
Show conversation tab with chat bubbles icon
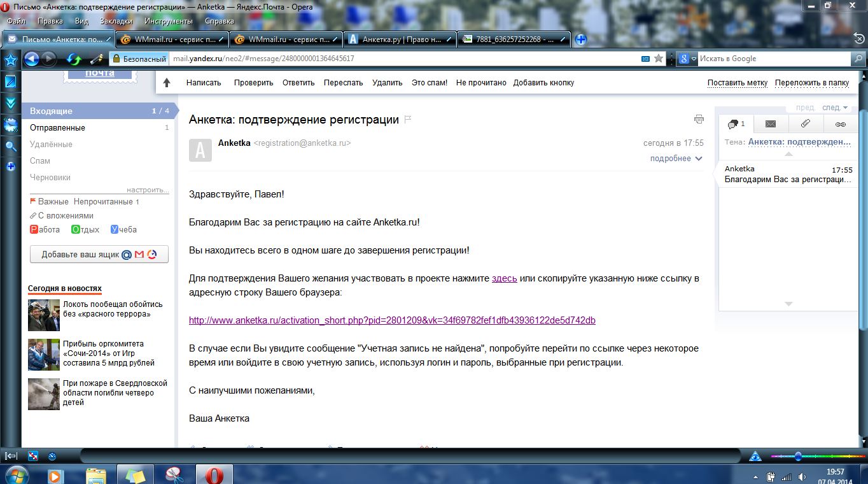click(736, 124)
